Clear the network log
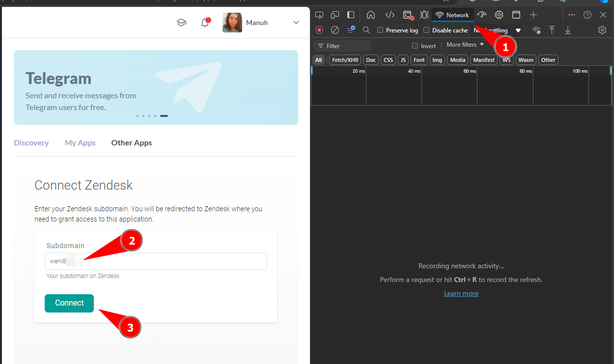614x364 pixels. point(335,30)
